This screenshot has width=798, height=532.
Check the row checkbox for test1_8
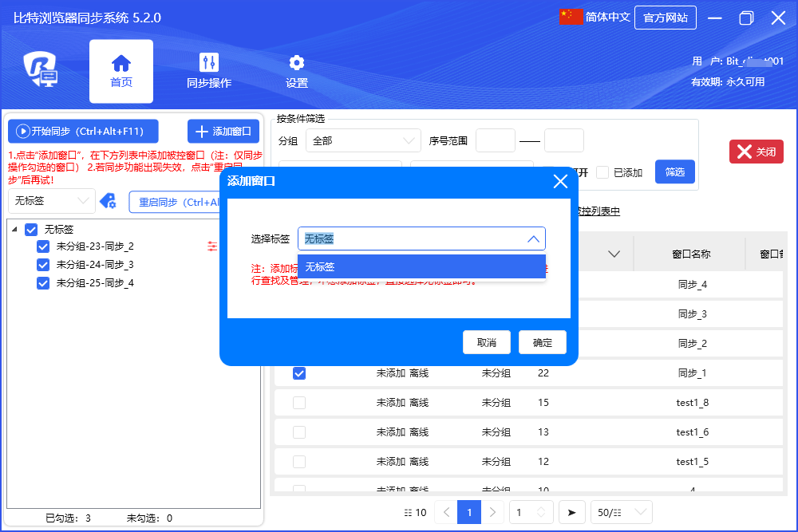point(299,403)
